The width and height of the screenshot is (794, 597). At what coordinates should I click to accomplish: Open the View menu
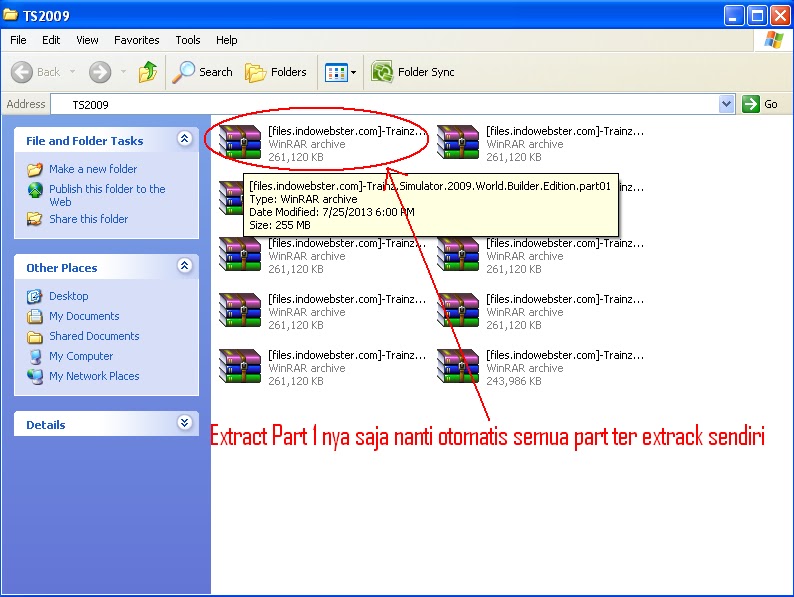tap(87, 40)
